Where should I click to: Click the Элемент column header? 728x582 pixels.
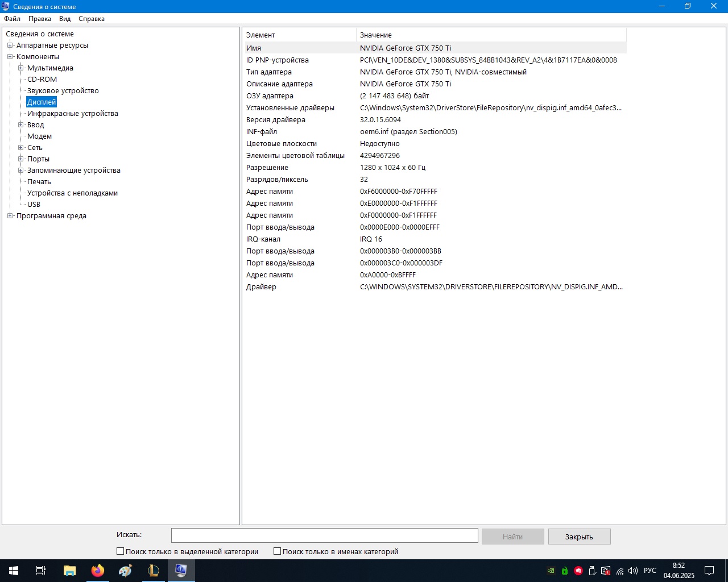pyautogui.click(x=300, y=35)
